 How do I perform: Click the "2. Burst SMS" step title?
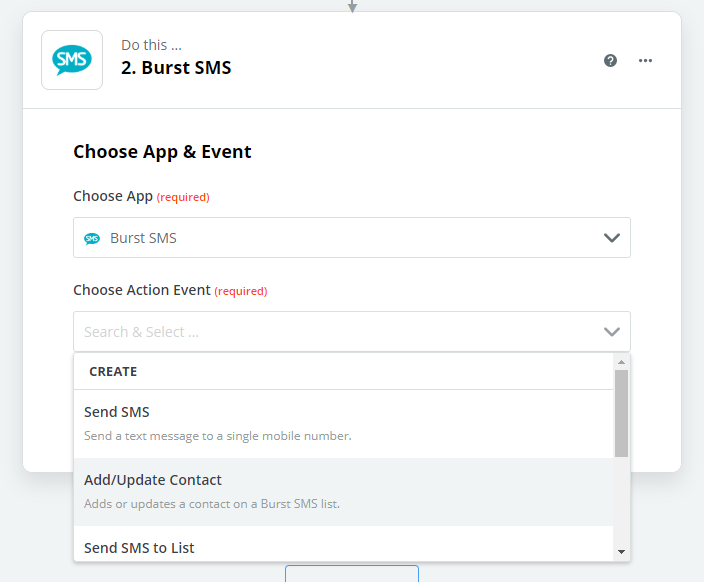pos(176,69)
